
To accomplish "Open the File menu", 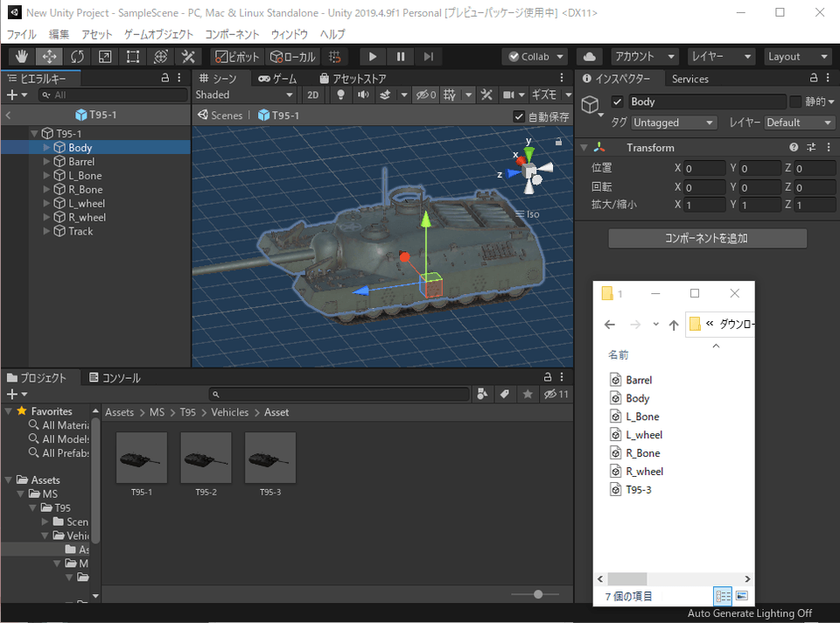I will (21, 34).
